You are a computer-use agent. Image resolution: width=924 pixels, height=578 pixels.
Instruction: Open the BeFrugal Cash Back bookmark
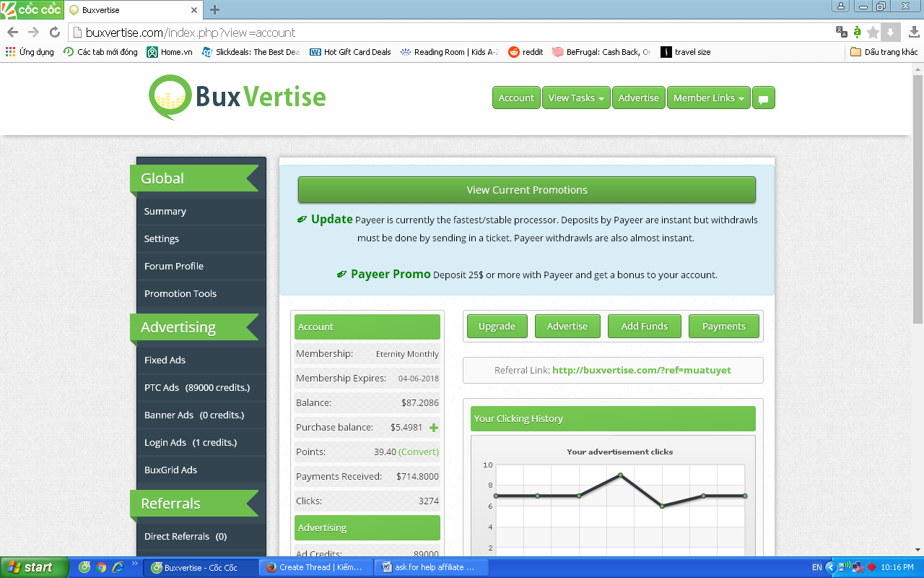(602, 52)
